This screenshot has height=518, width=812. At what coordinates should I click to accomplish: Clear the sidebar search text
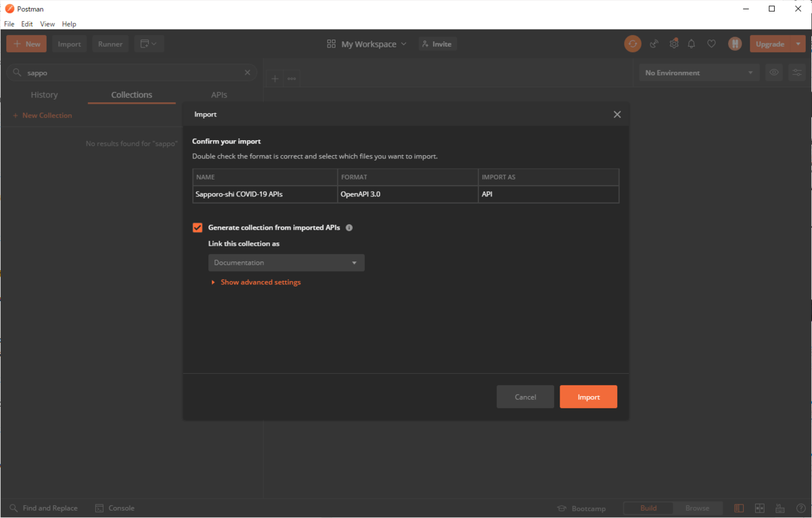point(248,72)
